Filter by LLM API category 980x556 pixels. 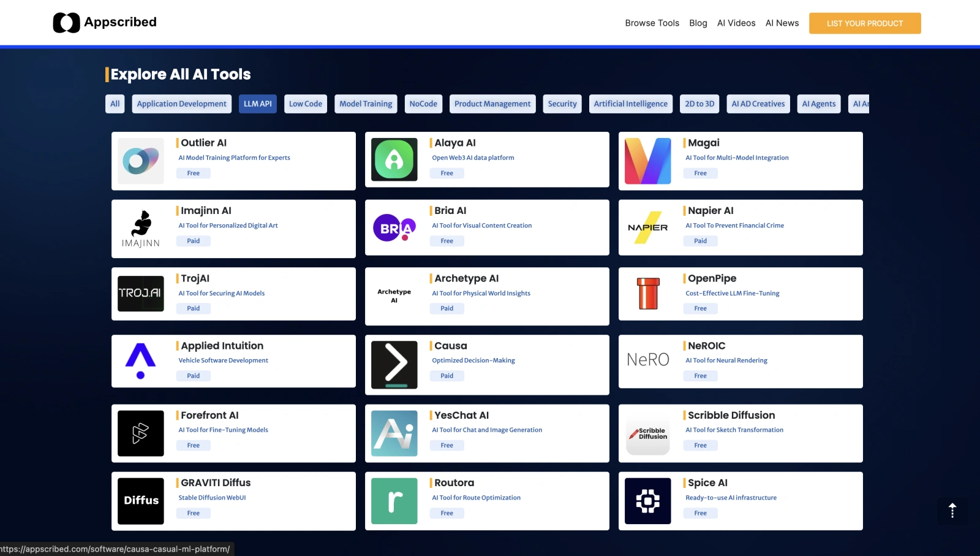(257, 104)
